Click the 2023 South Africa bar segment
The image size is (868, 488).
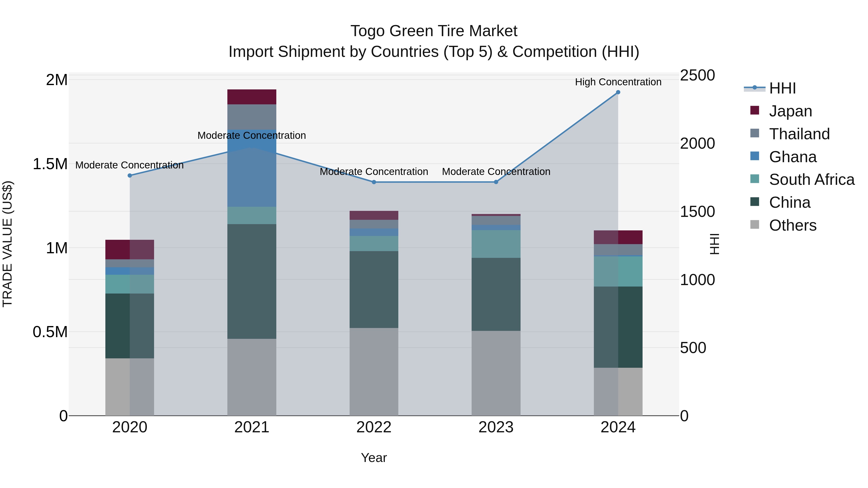[496, 244]
